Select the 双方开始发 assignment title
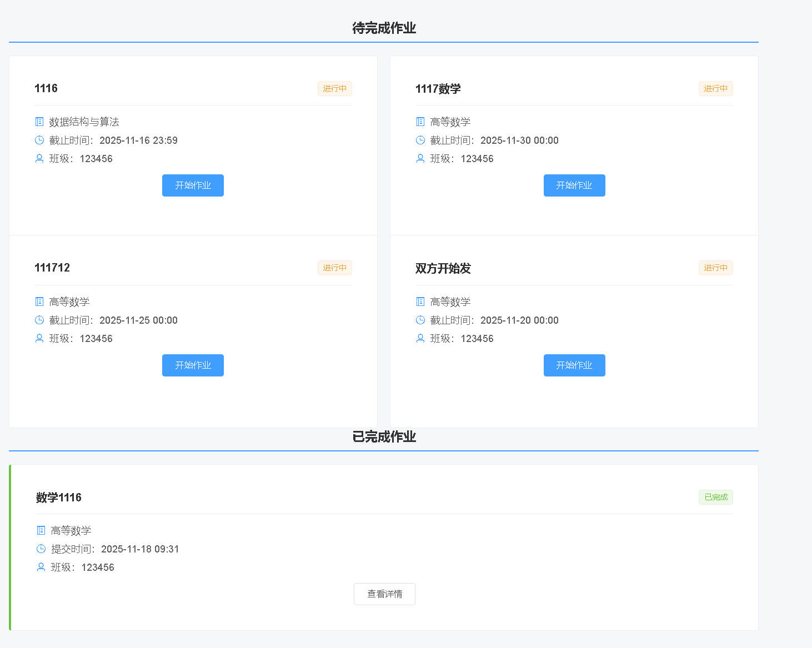Image resolution: width=812 pixels, height=648 pixels. (x=443, y=269)
